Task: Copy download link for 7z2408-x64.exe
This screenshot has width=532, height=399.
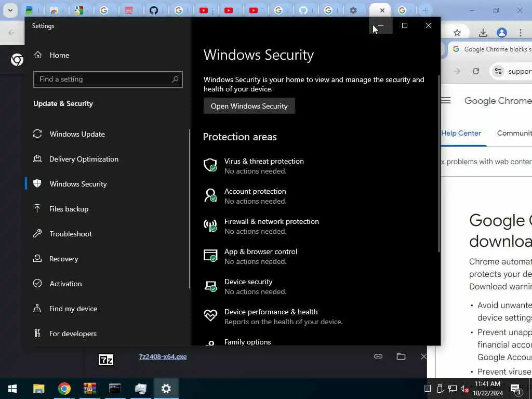Action: pos(378,356)
